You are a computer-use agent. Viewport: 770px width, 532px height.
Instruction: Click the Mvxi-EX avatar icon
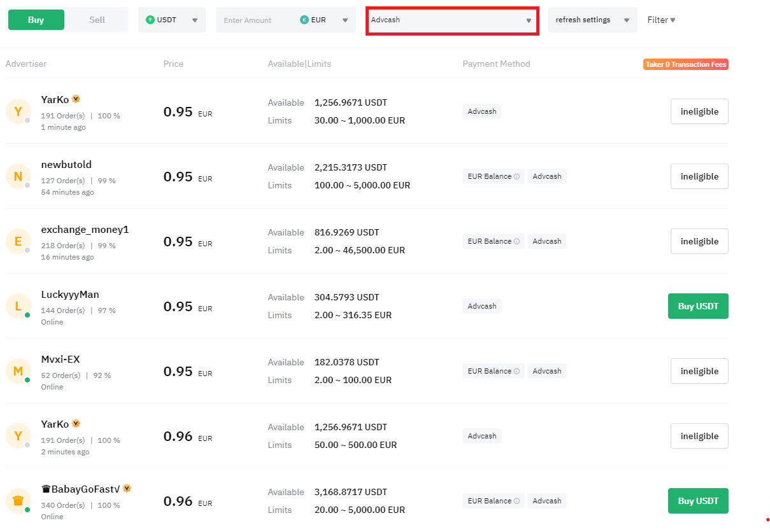tap(18, 371)
